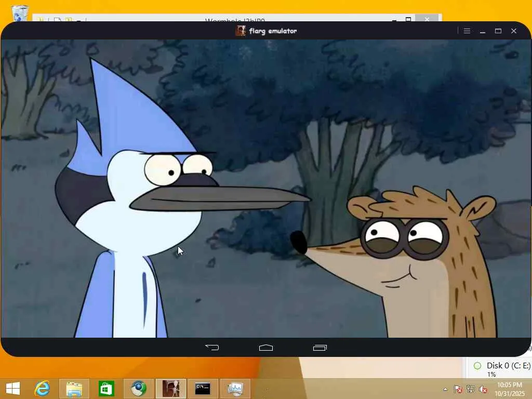Close the Wormhole window behind the emulator

(x=427, y=18)
